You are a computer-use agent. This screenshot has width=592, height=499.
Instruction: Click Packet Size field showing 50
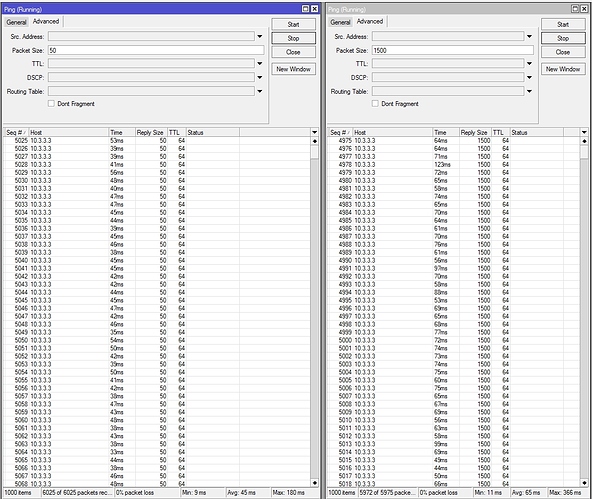(156, 50)
